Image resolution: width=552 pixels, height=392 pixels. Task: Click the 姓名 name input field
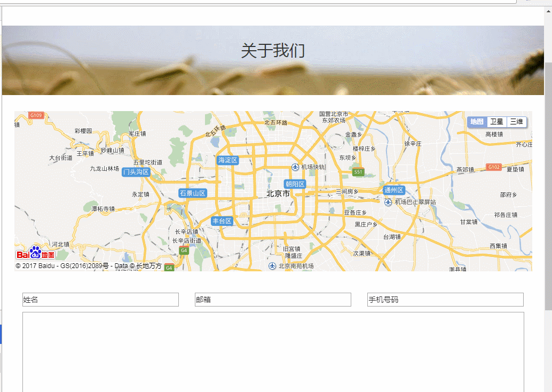tap(100, 300)
